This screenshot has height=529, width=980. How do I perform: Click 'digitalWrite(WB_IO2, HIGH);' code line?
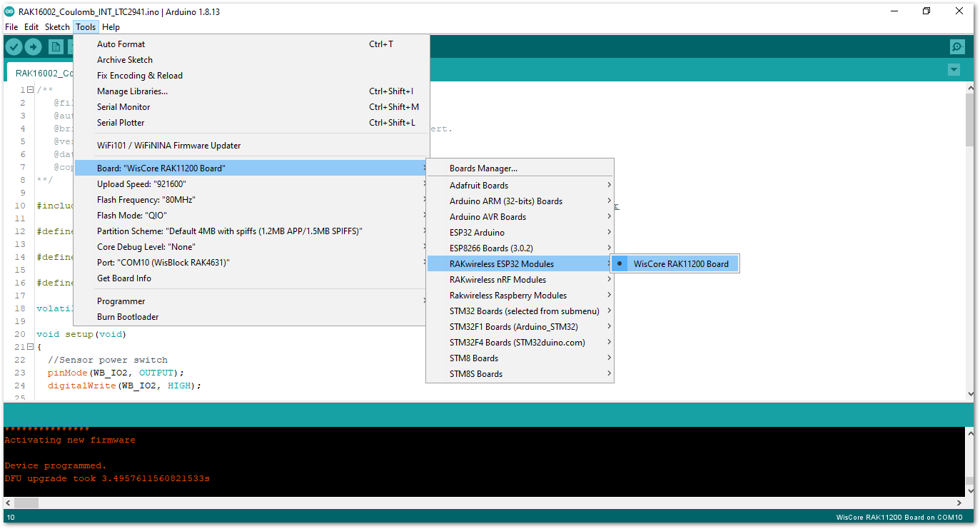point(125,386)
